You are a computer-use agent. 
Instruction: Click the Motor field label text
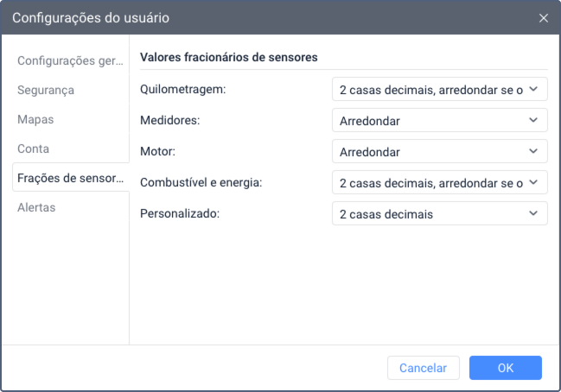[157, 151]
